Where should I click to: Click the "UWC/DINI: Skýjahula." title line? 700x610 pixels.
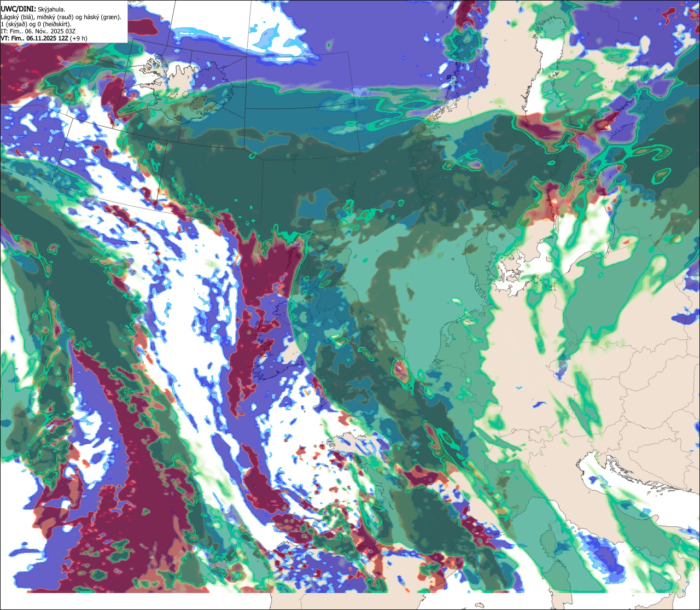coord(33,9)
